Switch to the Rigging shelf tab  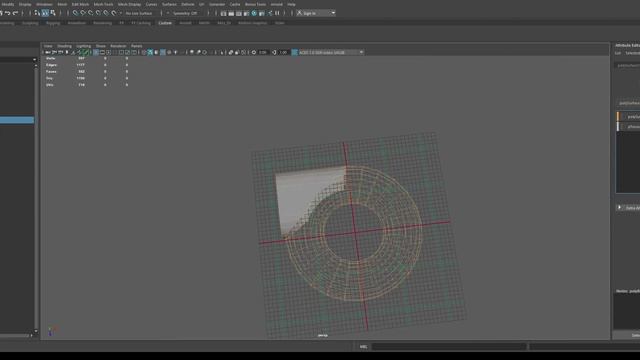point(53,23)
